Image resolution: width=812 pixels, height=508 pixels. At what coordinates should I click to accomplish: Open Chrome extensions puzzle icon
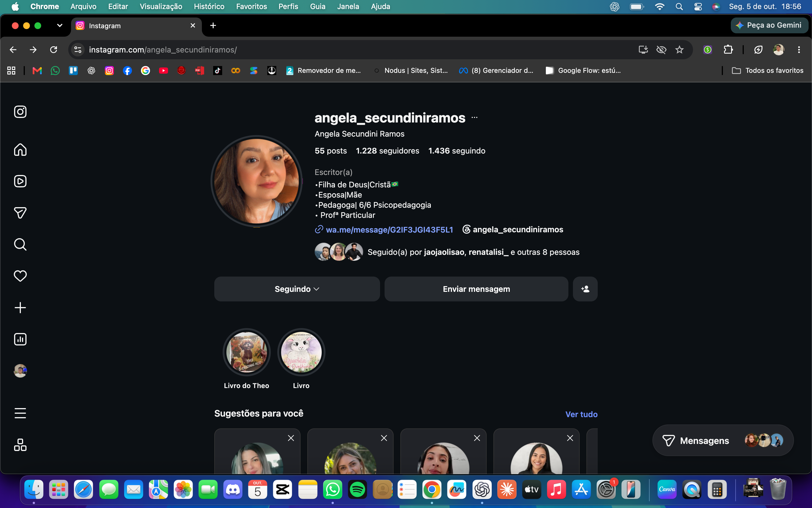(x=728, y=50)
